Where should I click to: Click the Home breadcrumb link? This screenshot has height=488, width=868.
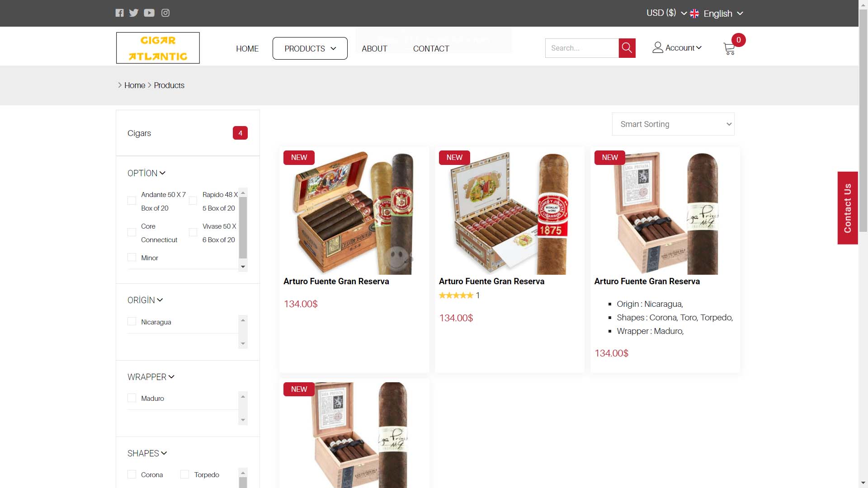pyautogui.click(x=135, y=85)
